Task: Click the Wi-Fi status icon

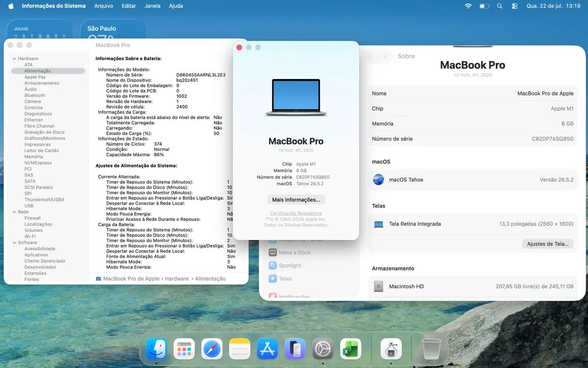Action: (468, 6)
